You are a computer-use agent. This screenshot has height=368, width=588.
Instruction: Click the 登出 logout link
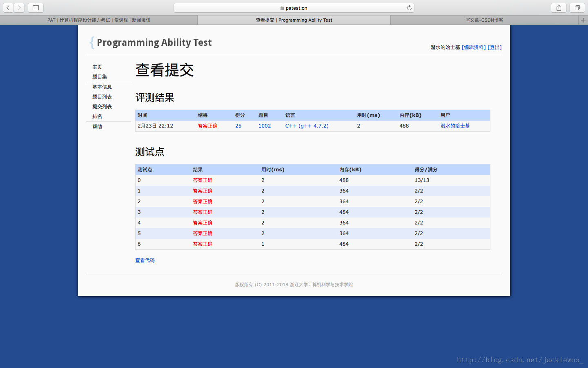click(x=495, y=47)
